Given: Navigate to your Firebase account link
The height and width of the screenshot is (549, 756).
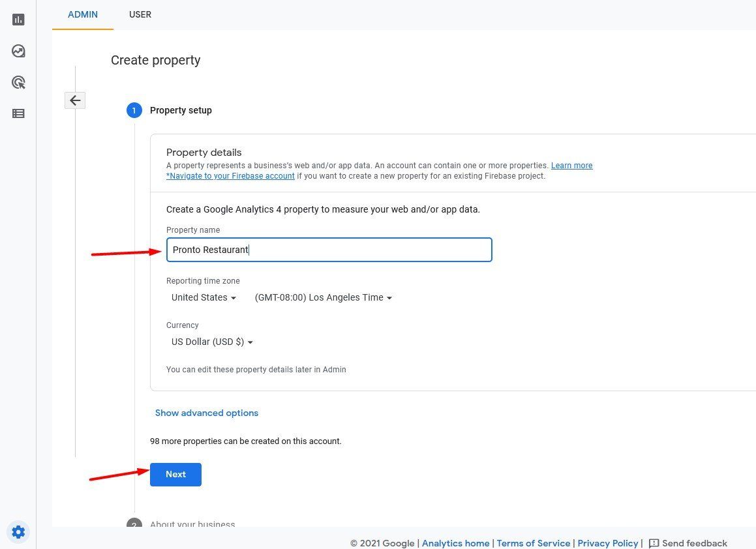Looking at the screenshot, I should pyautogui.click(x=230, y=175).
